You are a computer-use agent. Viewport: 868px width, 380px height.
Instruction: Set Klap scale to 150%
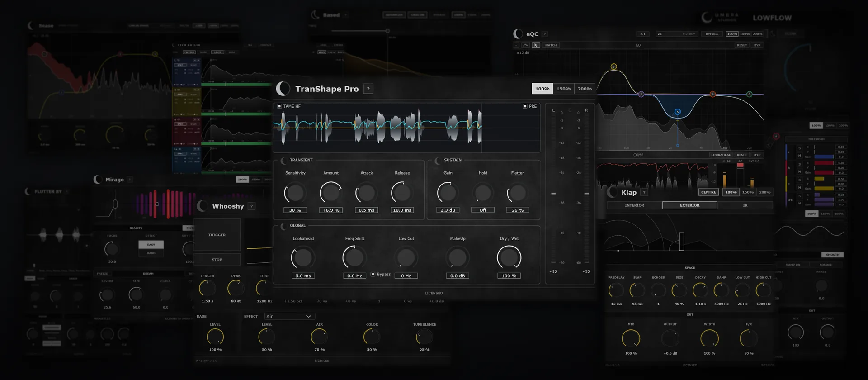[748, 192]
